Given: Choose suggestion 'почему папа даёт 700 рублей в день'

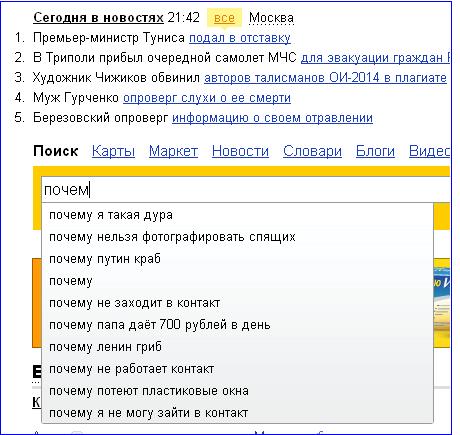Looking at the screenshot, I should coord(237,325).
